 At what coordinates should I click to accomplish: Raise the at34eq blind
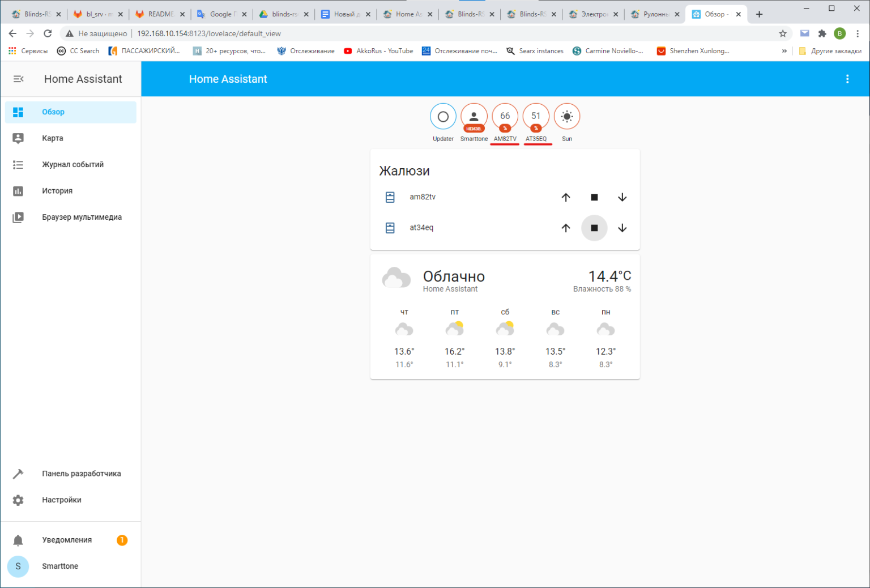566,228
